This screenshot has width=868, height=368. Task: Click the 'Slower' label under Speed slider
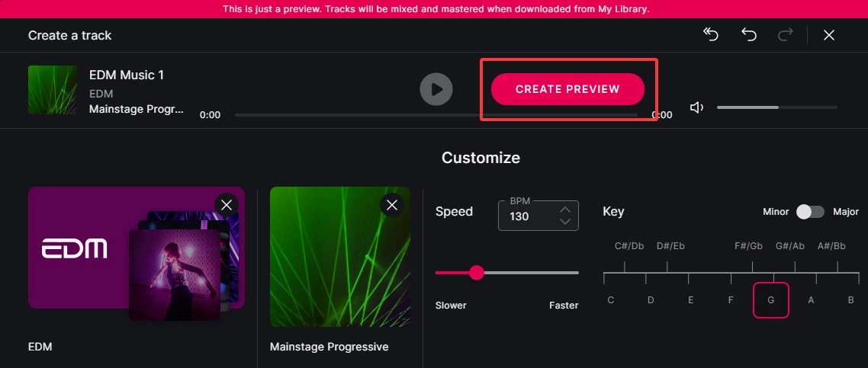click(451, 305)
